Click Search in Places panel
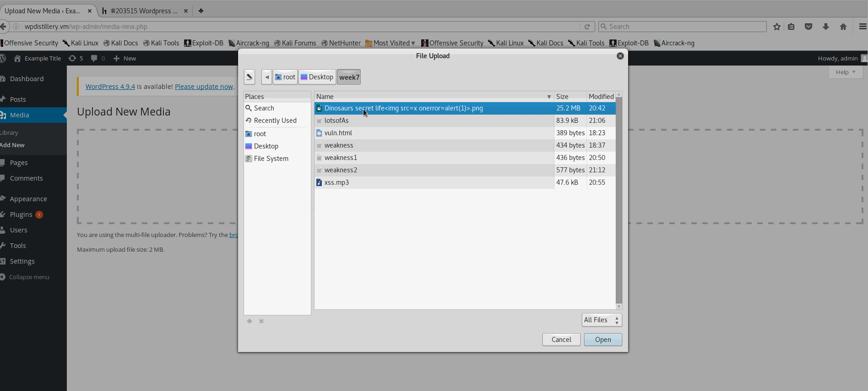 point(277,108)
